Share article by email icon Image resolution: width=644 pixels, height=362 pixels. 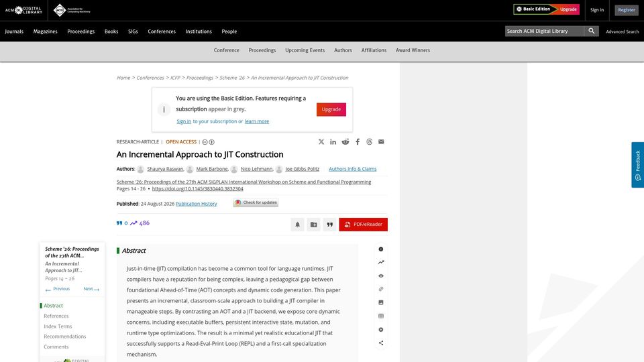coord(381,141)
